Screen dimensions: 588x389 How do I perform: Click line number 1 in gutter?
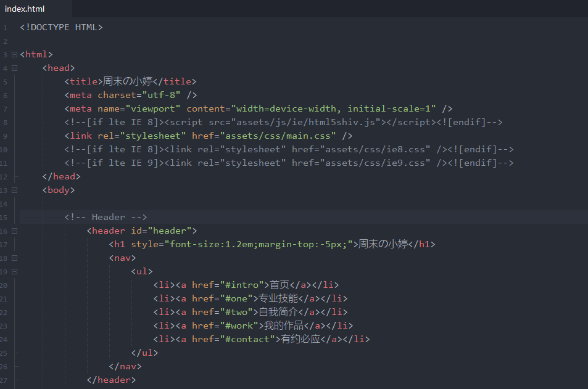coord(6,28)
